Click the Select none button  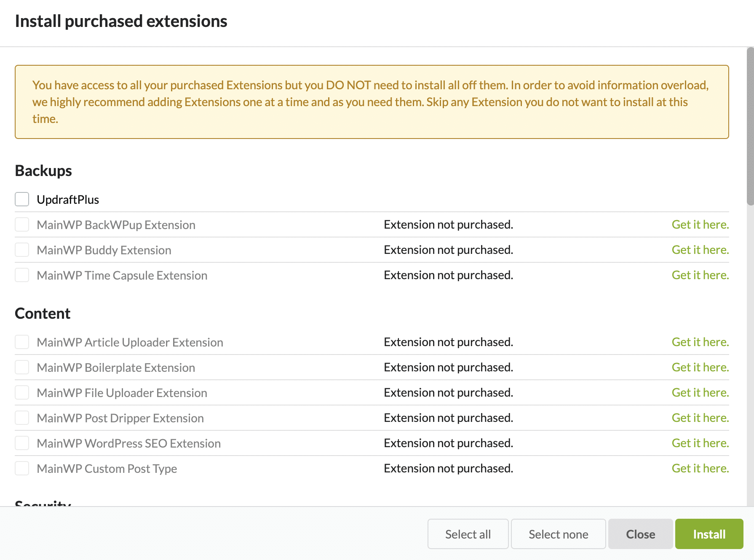click(558, 534)
